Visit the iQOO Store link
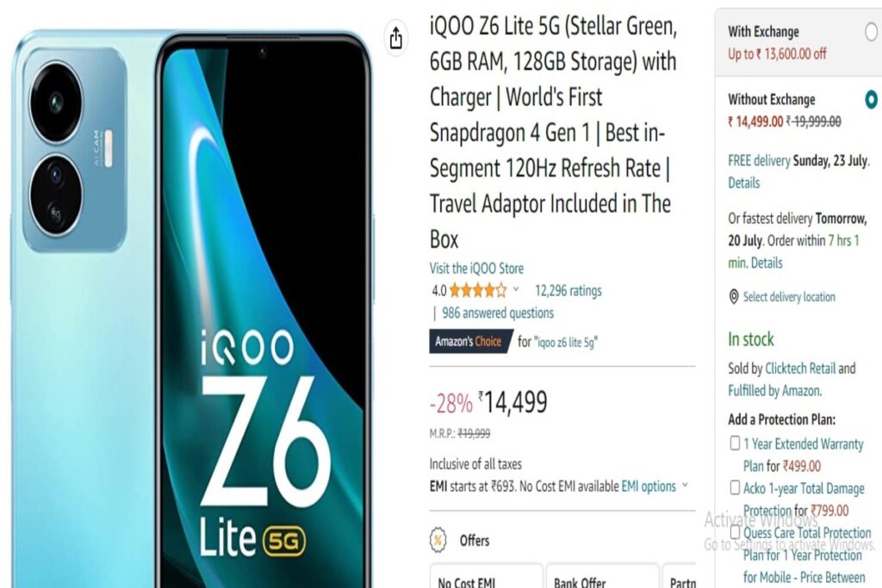The image size is (882, 588). click(x=476, y=268)
